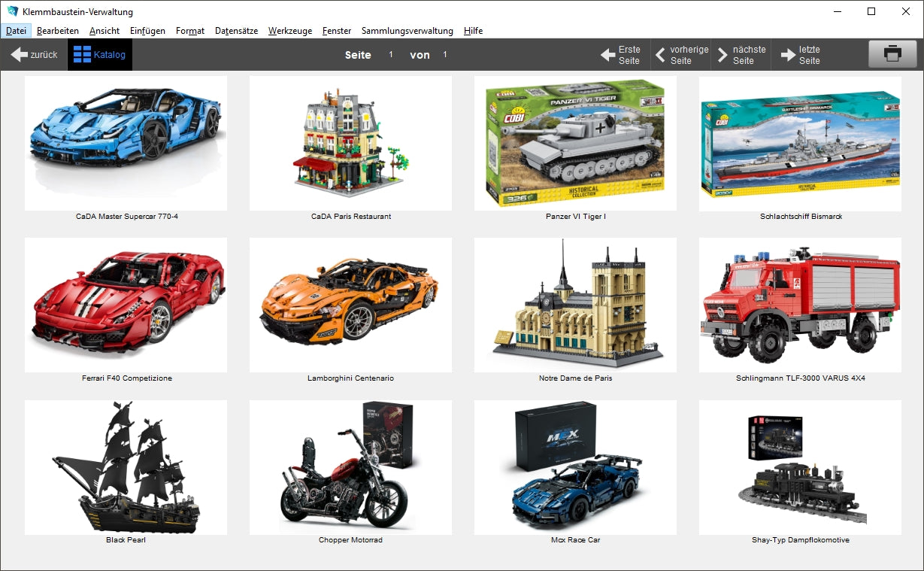Screen dimensions: 924x571
Task: Click the Klemmbaustein-Verwaltung app icon in title bar
Action: tap(12, 11)
